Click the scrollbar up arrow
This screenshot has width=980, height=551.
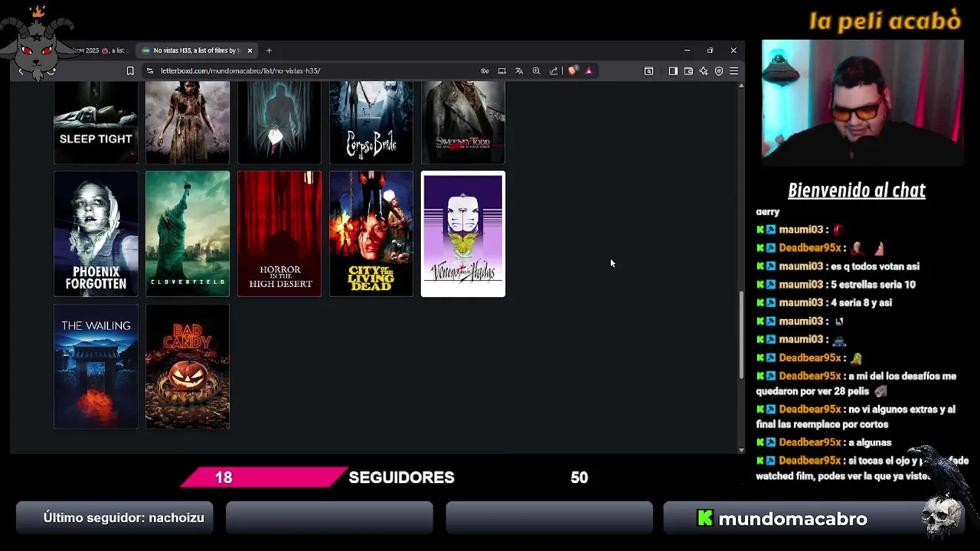pos(740,86)
